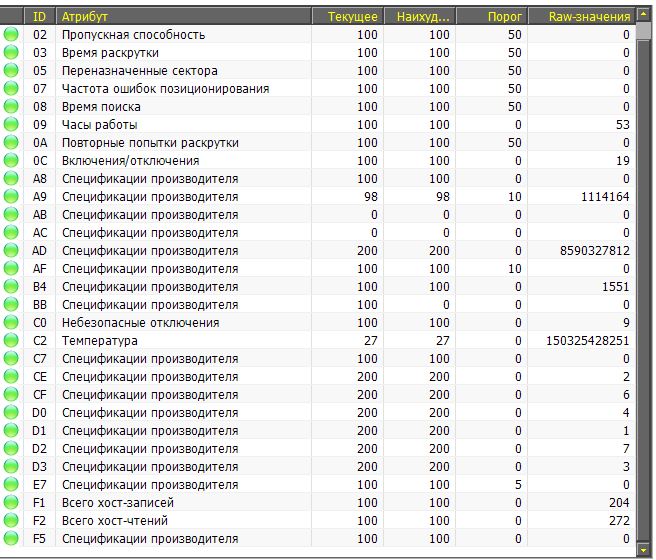Select the Переназначенные сектора attribute
Viewport: 656px width, 560px height.
139,71
